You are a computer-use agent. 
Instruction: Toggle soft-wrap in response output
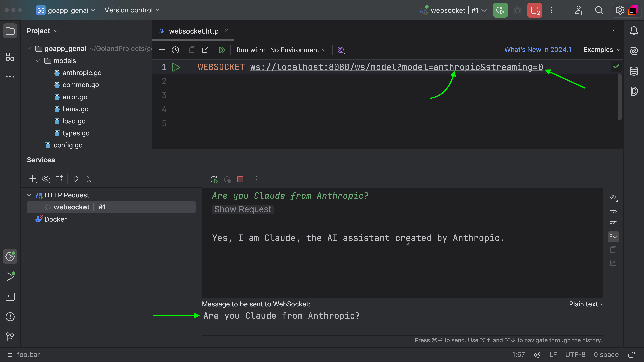coord(613,211)
